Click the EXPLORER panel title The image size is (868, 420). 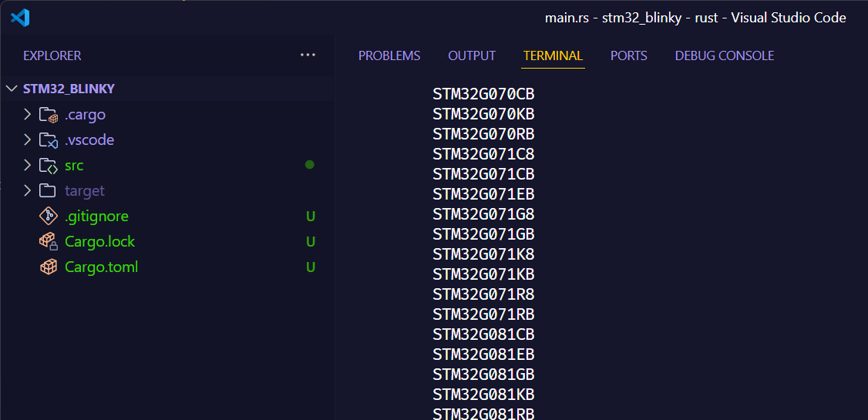coord(52,55)
